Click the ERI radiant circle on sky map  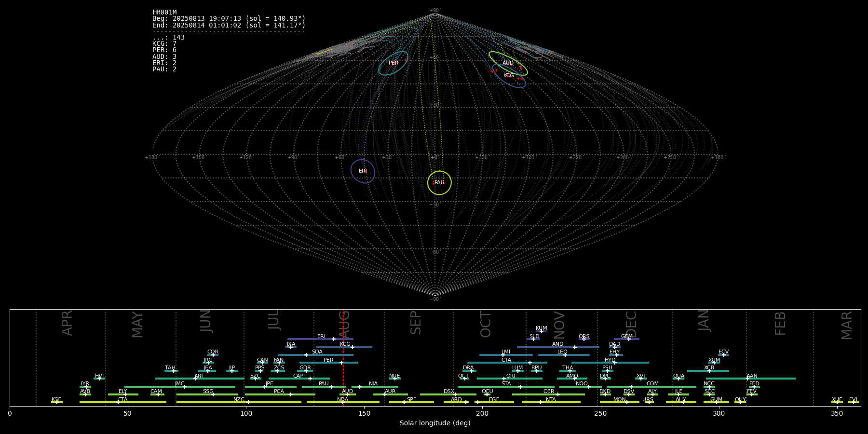tap(363, 171)
